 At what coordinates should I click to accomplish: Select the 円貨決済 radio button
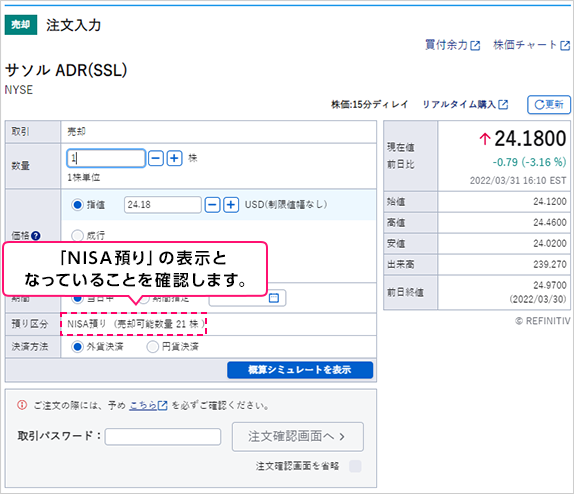152,346
